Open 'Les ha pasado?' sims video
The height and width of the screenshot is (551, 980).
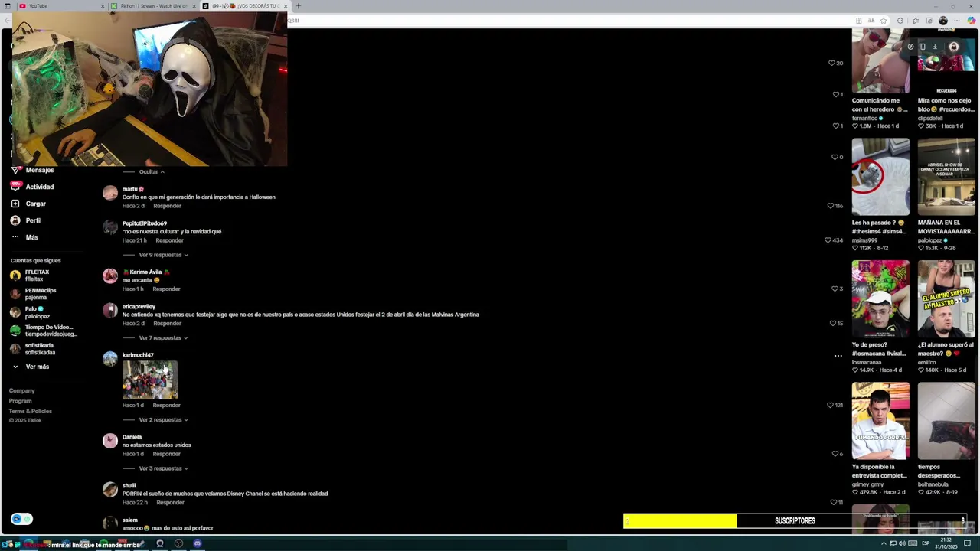pyautogui.click(x=880, y=177)
